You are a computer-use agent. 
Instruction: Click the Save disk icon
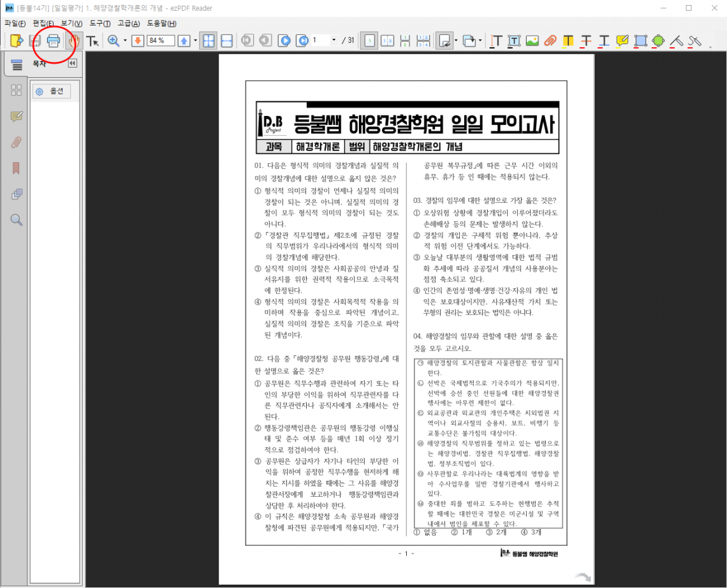click(x=35, y=41)
